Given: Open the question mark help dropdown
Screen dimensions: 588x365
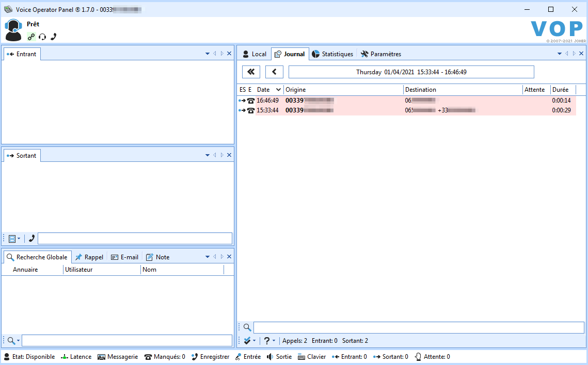Looking at the screenshot, I should (x=269, y=341).
